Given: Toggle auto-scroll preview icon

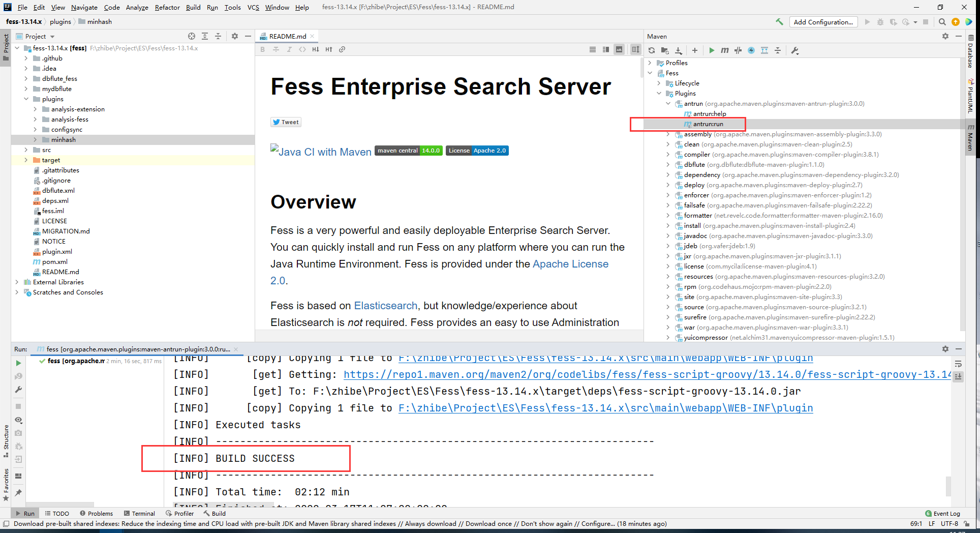Looking at the screenshot, I should (x=635, y=49).
